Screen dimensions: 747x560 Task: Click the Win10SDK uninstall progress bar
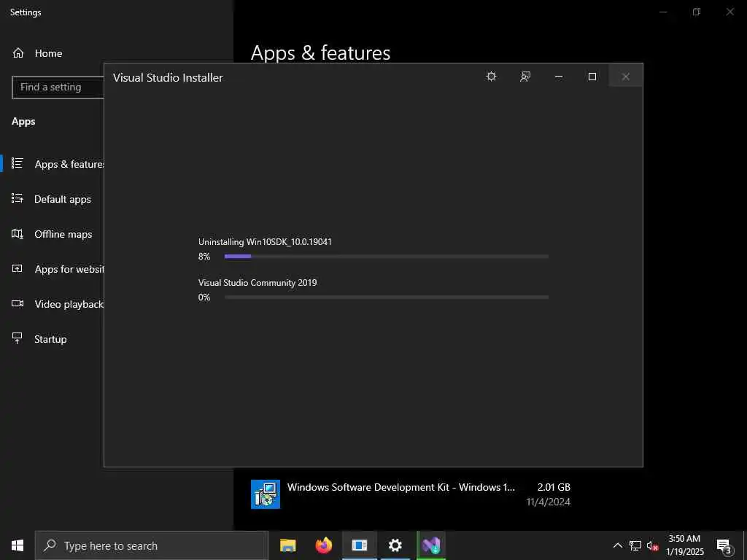[387, 256]
